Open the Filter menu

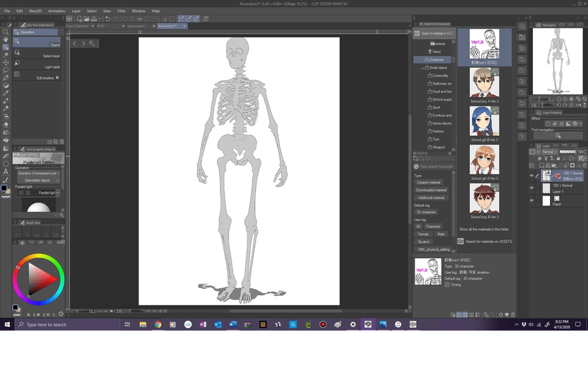pyautogui.click(x=121, y=11)
